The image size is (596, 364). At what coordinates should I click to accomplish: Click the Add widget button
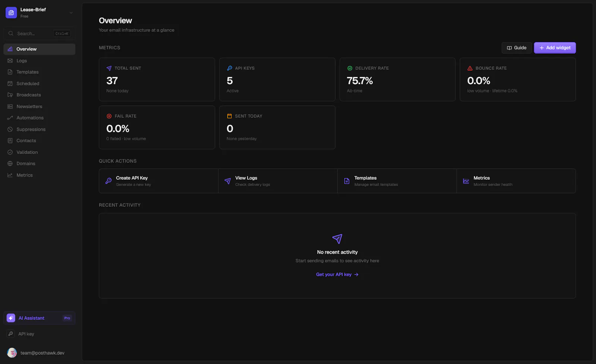coord(555,48)
